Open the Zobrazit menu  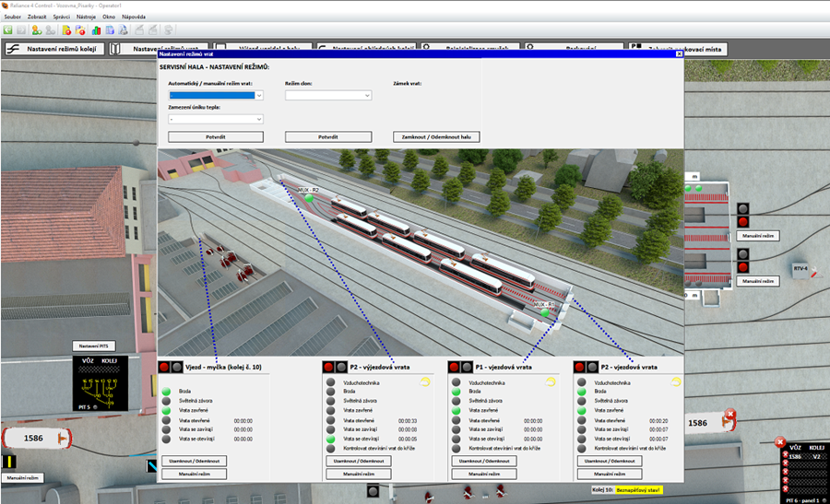click(x=37, y=17)
